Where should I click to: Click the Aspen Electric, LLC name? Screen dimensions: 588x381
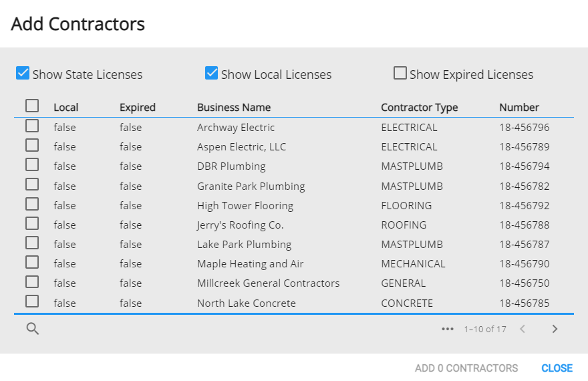[x=241, y=147]
